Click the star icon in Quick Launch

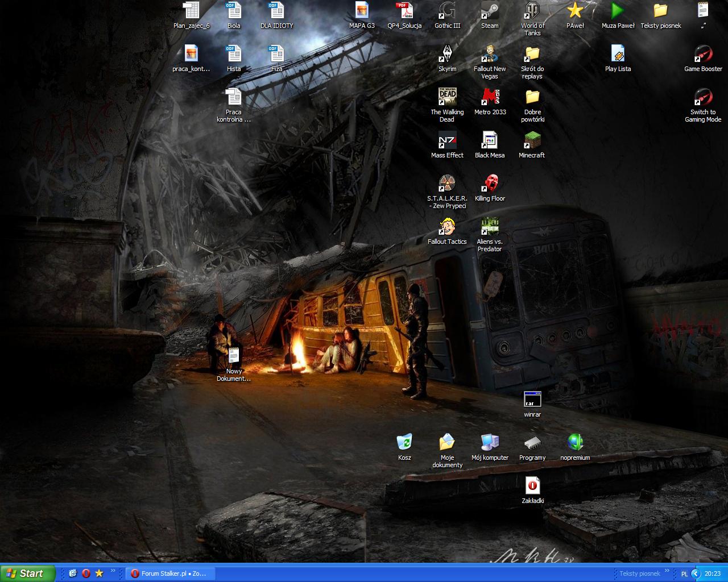click(99, 573)
